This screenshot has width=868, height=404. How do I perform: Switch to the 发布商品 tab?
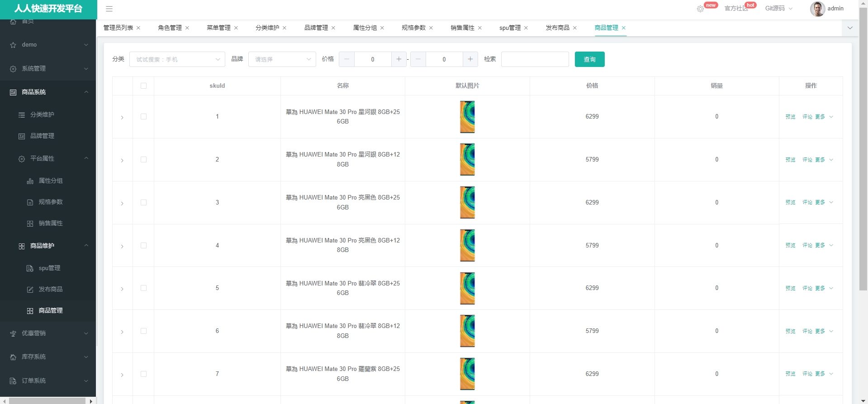coord(558,28)
